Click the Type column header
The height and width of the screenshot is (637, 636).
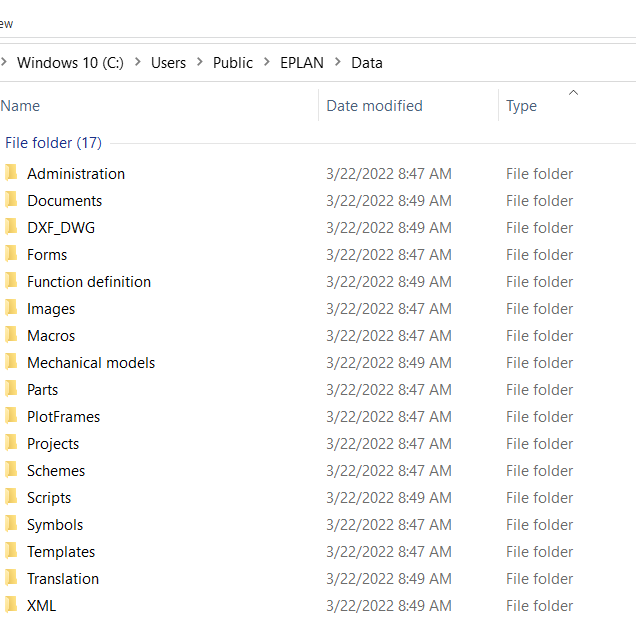click(521, 106)
